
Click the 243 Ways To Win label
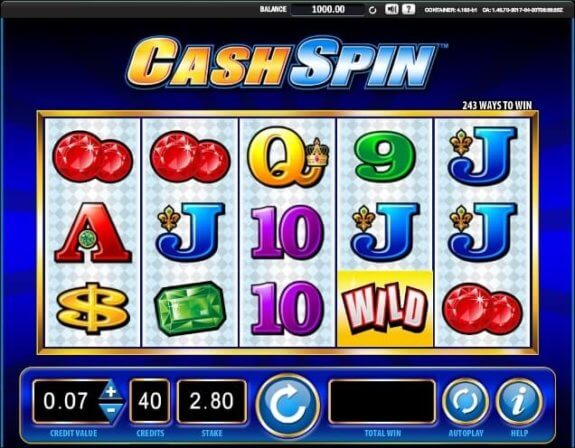497,105
